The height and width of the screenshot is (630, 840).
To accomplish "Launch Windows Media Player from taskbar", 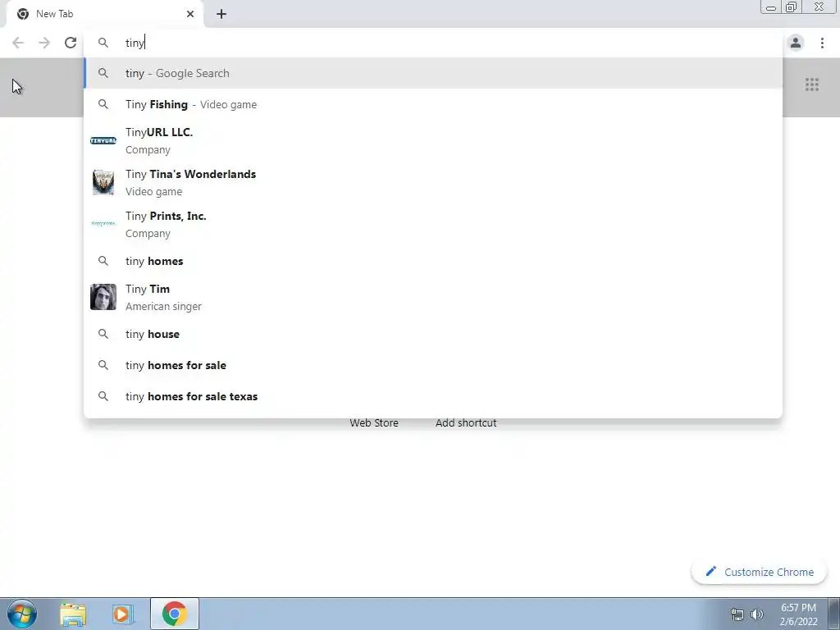I will pyautogui.click(x=123, y=614).
